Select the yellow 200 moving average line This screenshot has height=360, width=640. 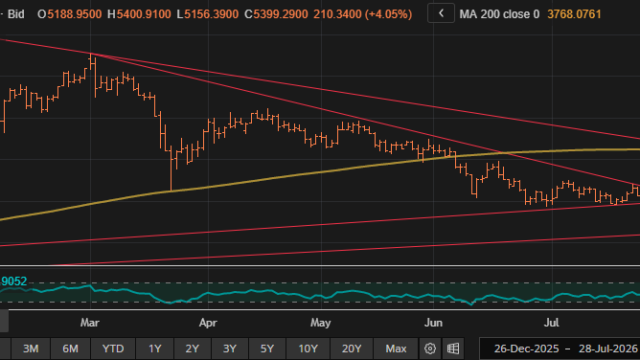(286, 176)
